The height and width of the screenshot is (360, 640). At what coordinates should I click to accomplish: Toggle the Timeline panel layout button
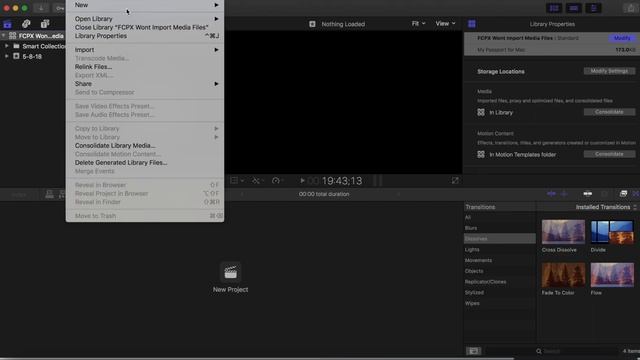pos(573,8)
